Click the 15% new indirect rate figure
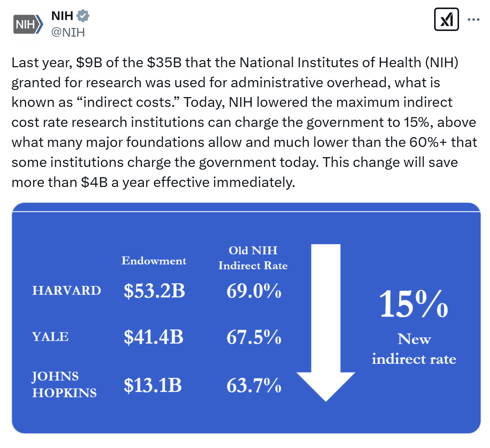 (x=414, y=304)
